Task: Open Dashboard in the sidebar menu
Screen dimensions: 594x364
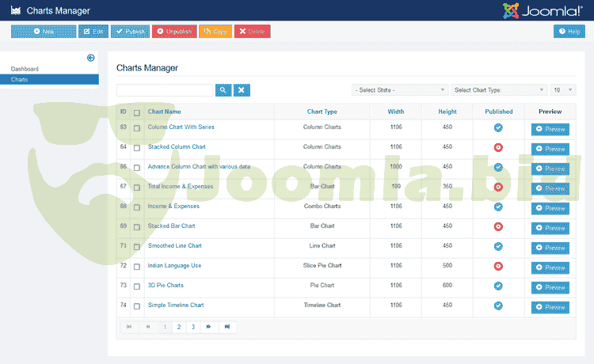Action: tap(25, 69)
